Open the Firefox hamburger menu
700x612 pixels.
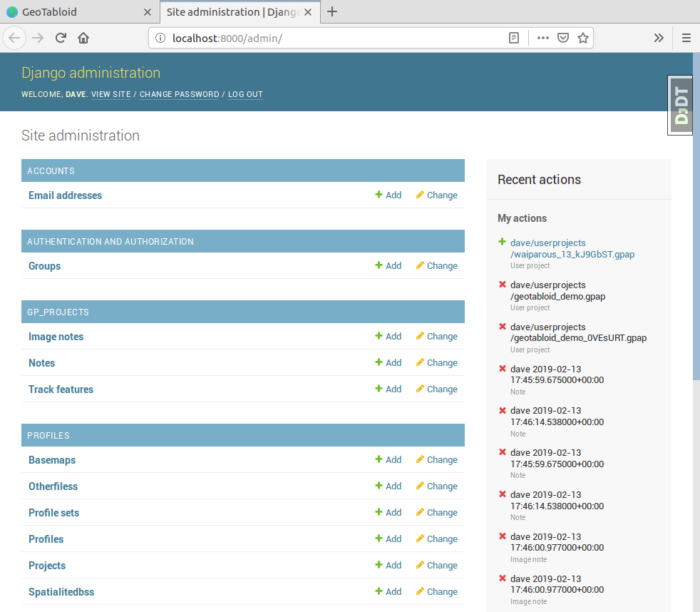(686, 38)
